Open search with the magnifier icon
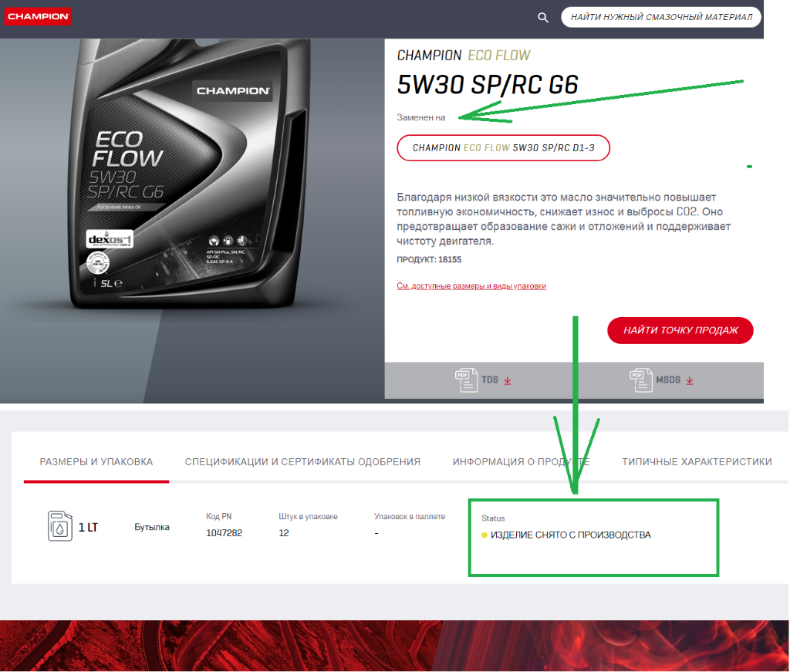 click(x=542, y=18)
